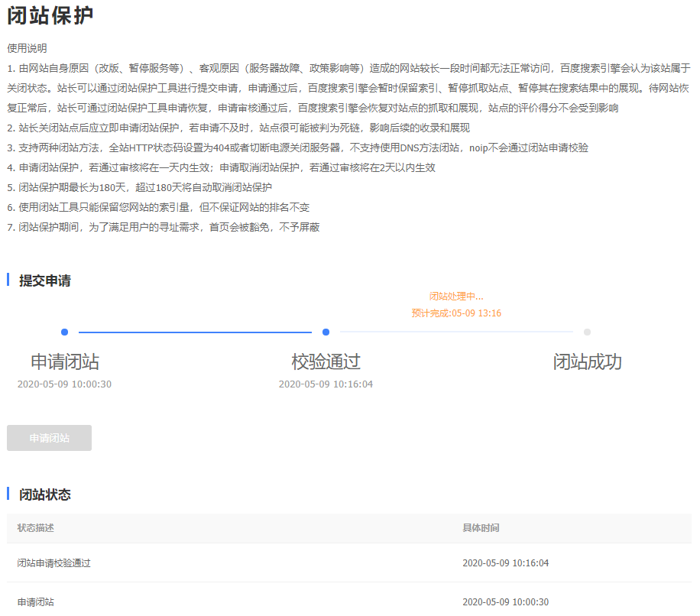Click the 闭站成功 milestone label

tap(587, 362)
